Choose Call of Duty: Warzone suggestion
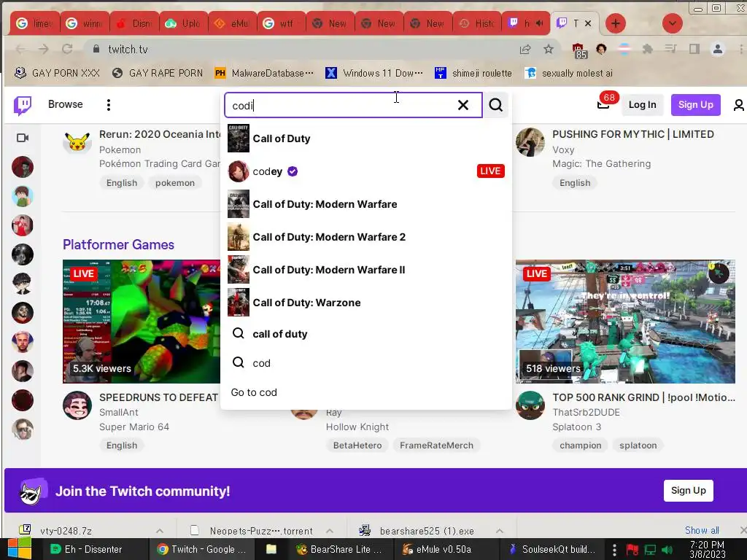Screen dimensions: 747x560 coord(366,303)
